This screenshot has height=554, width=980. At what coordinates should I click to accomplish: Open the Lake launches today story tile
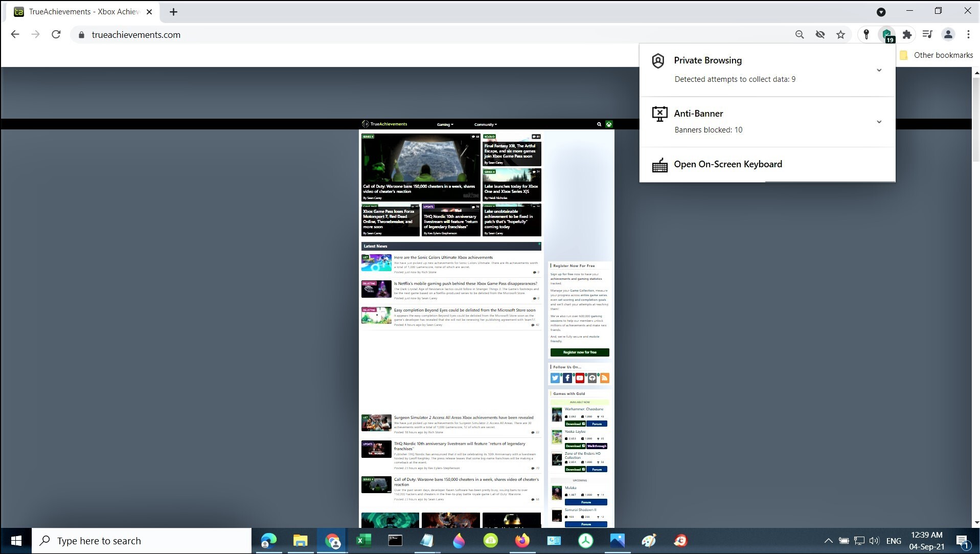[512, 185]
